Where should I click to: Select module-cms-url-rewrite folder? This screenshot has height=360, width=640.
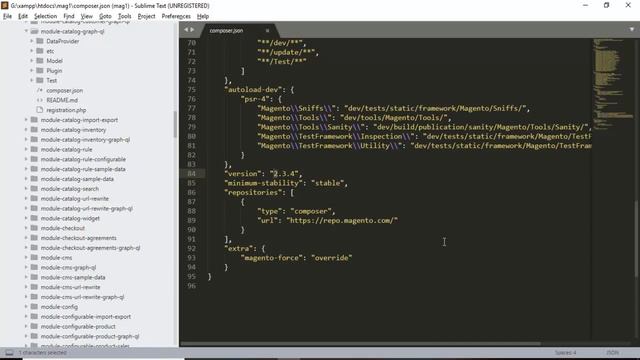(x=70, y=287)
